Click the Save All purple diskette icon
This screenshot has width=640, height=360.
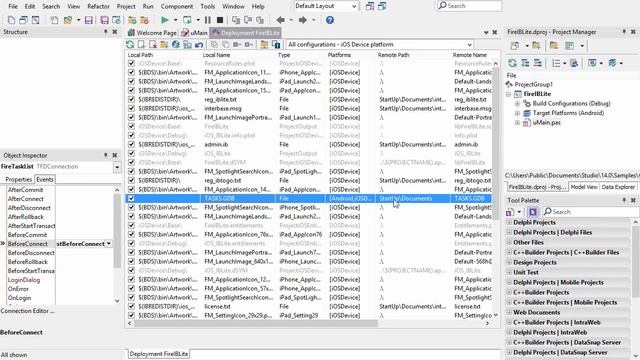pos(104,20)
